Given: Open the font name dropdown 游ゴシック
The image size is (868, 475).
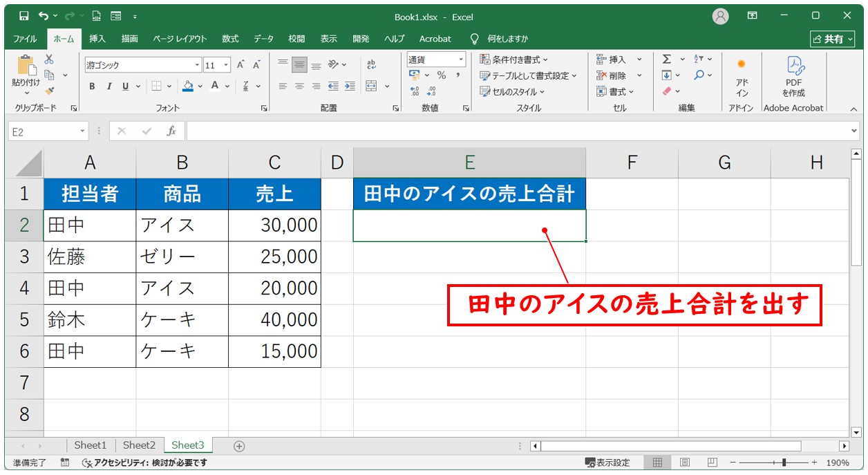Looking at the screenshot, I should click(198, 65).
